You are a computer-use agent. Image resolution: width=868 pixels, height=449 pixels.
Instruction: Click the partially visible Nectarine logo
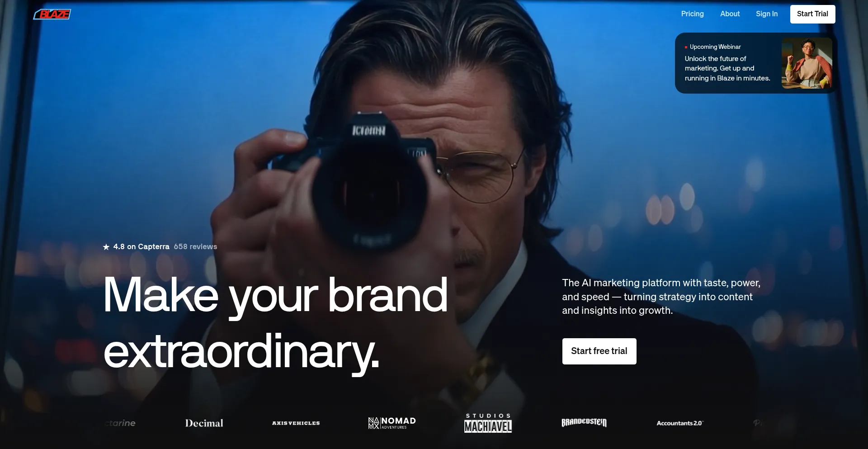(x=120, y=423)
